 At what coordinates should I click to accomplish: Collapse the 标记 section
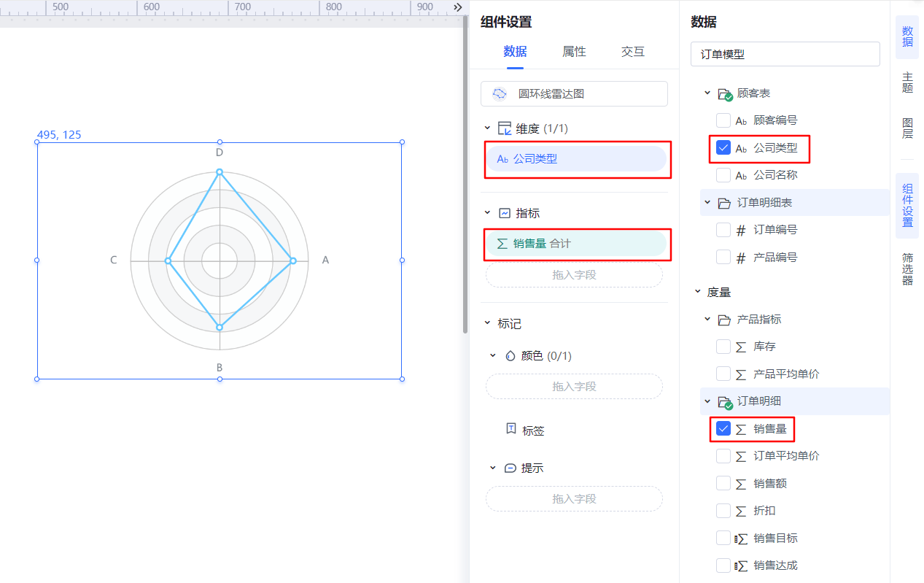pos(488,323)
